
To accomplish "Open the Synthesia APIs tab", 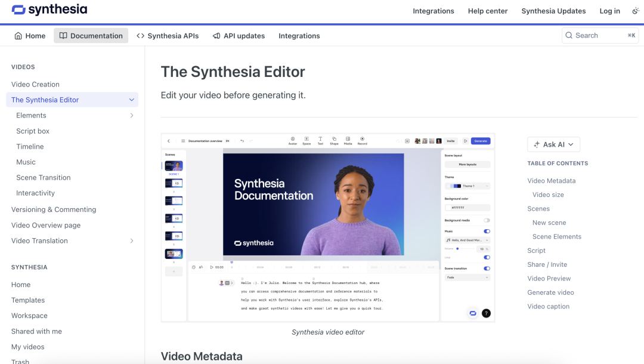I will pyautogui.click(x=168, y=36).
